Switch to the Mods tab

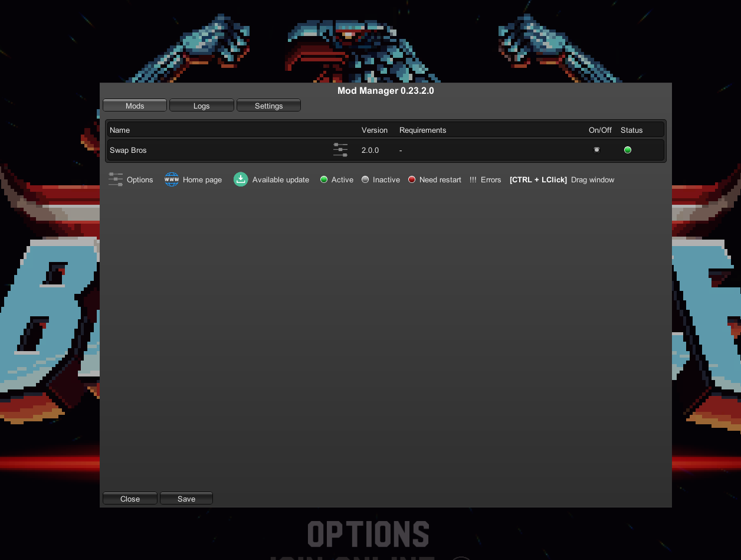pos(135,106)
